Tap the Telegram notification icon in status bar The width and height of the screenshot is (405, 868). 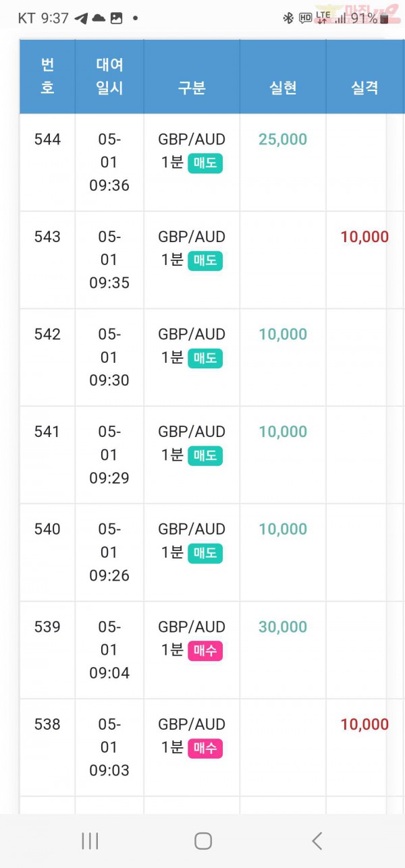click(81, 18)
